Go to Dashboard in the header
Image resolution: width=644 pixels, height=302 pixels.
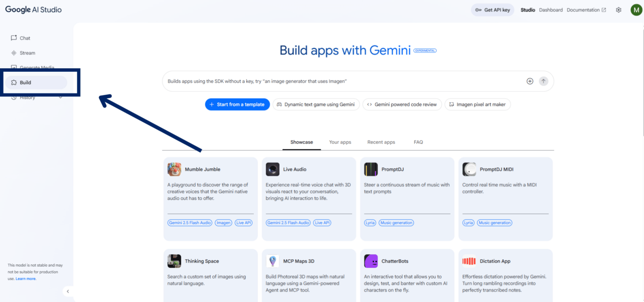pos(551,10)
